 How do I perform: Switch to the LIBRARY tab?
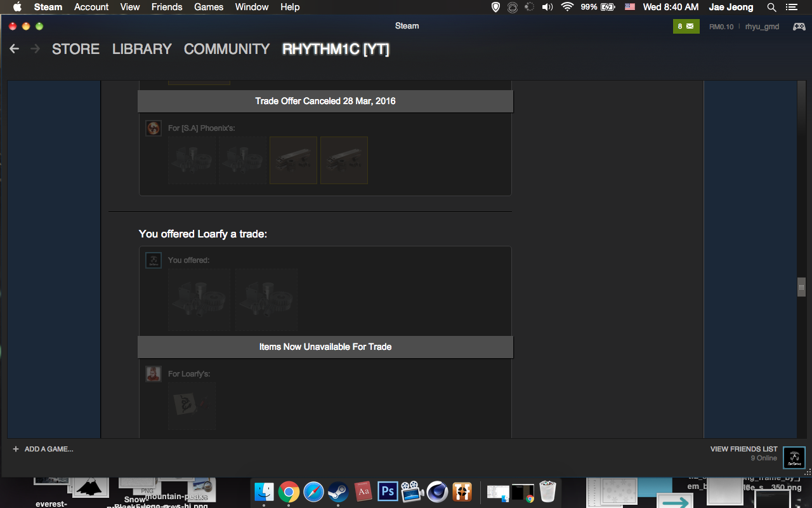pos(141,49)
